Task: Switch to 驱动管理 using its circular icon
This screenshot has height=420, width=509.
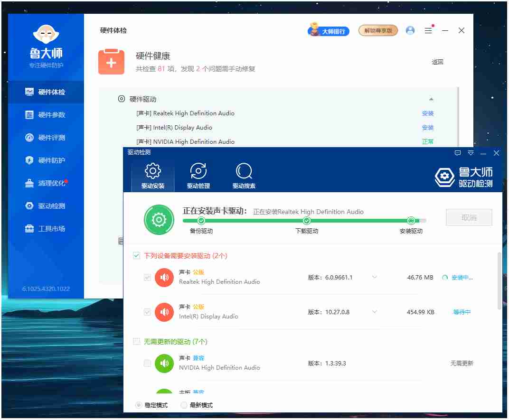Action: 198,171
